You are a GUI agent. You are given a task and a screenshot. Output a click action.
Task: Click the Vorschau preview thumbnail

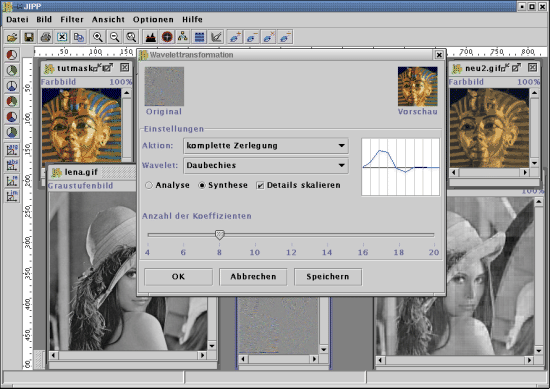(417, 86)
